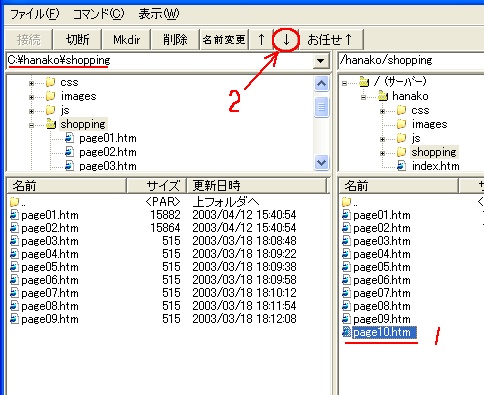Click the greyed 接続 connect button
The height and width of the screenshot is (395, 484).
(x=29, y=40)
